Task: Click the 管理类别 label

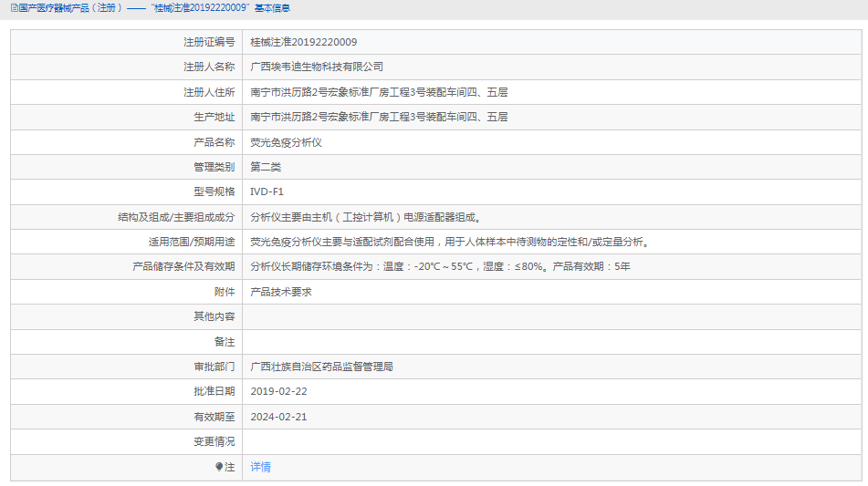Action: [x=214, y=167]
